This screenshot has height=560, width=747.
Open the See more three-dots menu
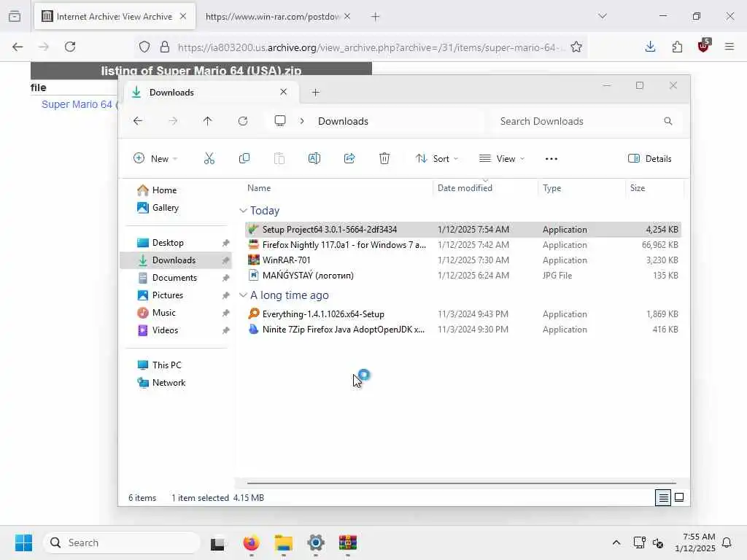pos(551,158)
